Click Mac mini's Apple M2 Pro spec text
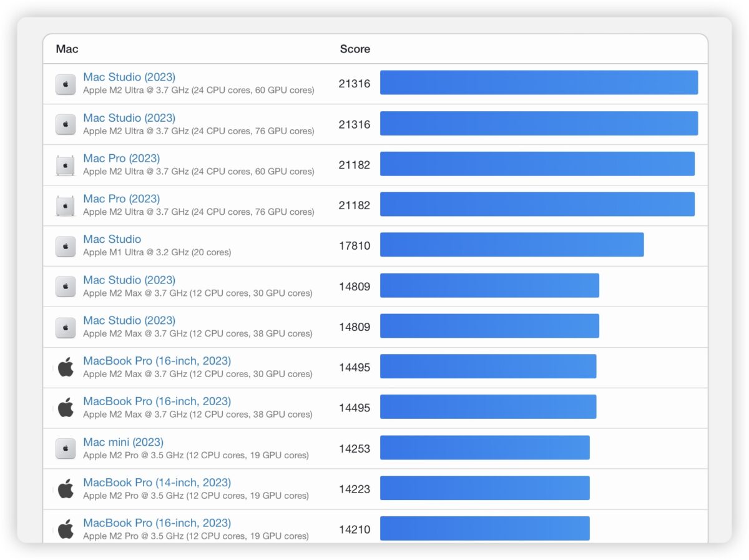The image size is (749, 560). [x=196, y=455]
